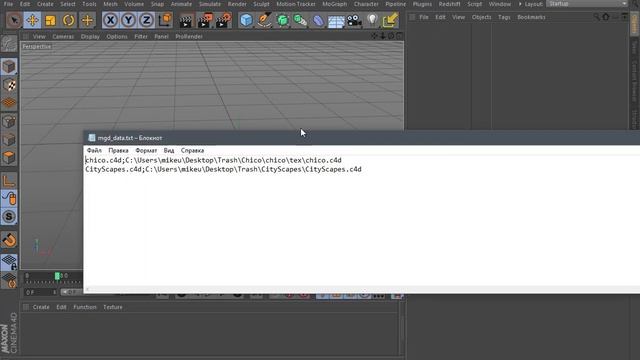The height and width of the screenshot is (360, 640).
Task: Select the Live Selection arrow tool
Action: tap(14, 20)
